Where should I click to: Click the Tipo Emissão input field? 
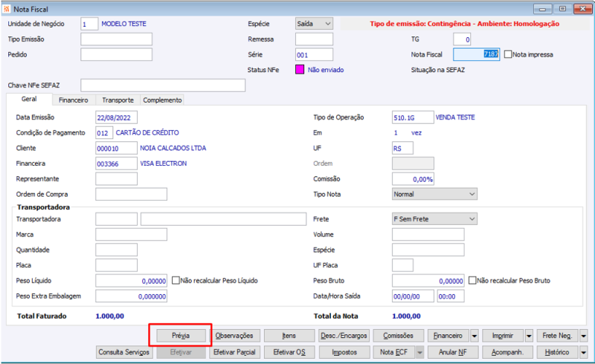point(117,39)
